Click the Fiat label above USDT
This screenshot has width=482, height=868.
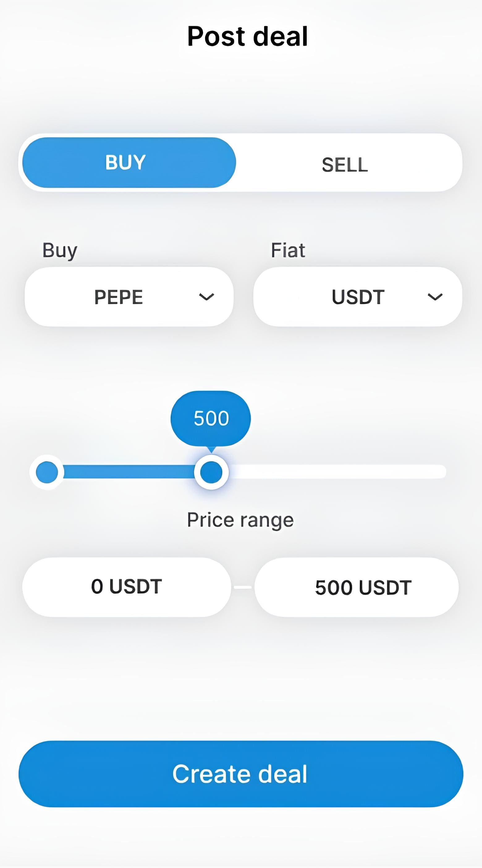click(x=288, y=250)
